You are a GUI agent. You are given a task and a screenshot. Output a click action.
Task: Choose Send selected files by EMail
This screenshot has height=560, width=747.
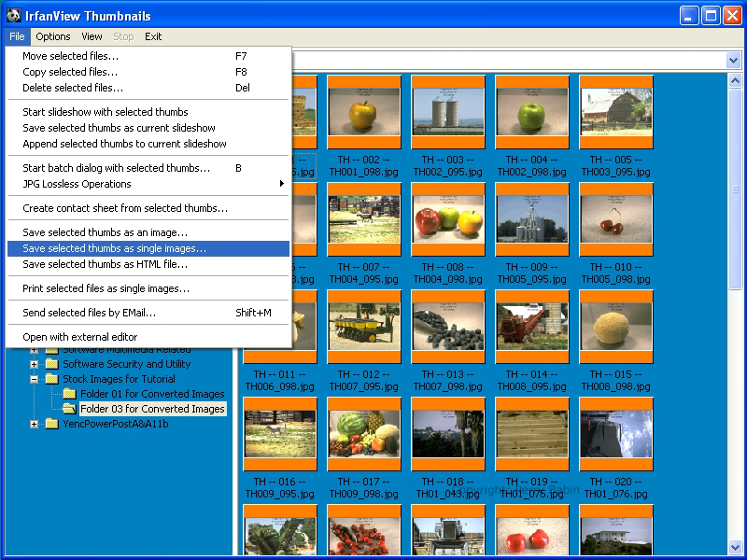click(148, 313)
